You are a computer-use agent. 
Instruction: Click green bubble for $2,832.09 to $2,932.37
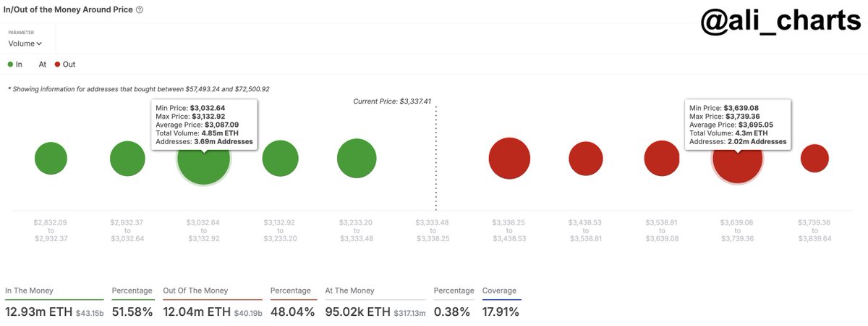tap(51, 158)
